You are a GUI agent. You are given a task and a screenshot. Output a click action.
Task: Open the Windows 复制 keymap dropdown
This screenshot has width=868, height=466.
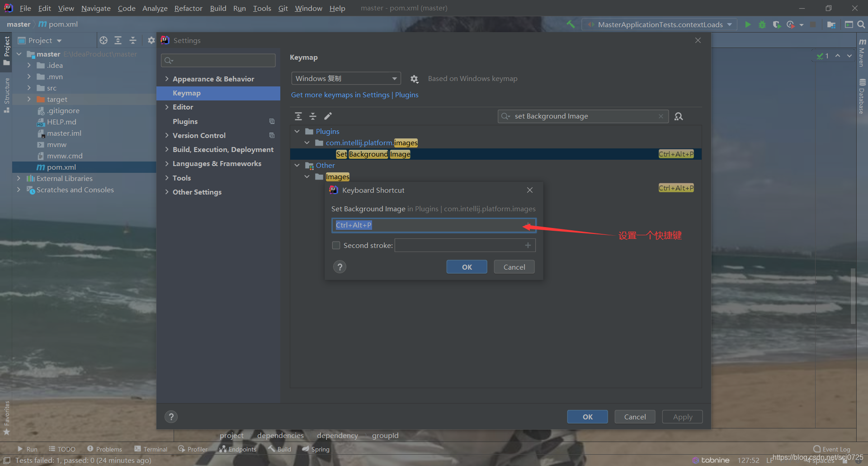pos(346,79)
